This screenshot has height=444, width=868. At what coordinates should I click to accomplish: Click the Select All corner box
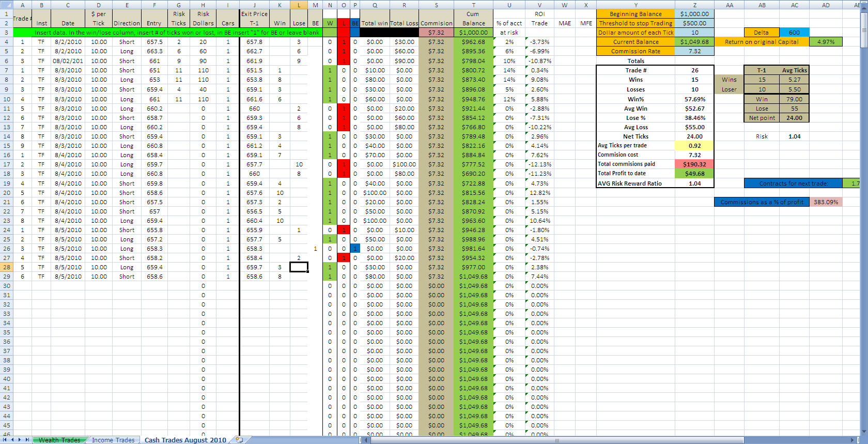click(x=6, y=5)
